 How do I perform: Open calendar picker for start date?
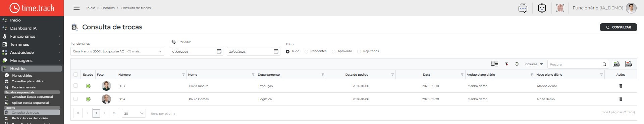pos(219,51)
